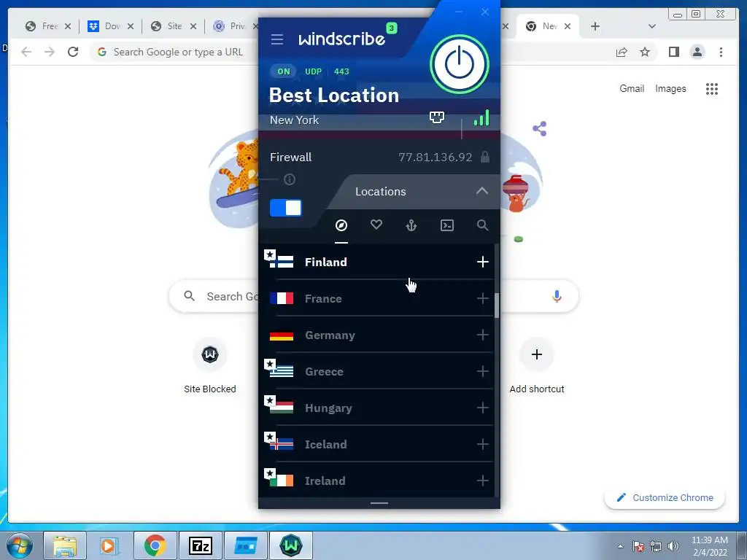The image size is (747, 560).
Task: Click the Finland flag icon
Action: (282, 262)
